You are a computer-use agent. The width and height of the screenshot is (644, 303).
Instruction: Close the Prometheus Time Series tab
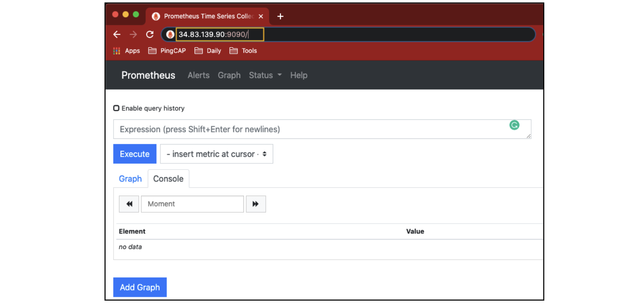tap(261, 16)
